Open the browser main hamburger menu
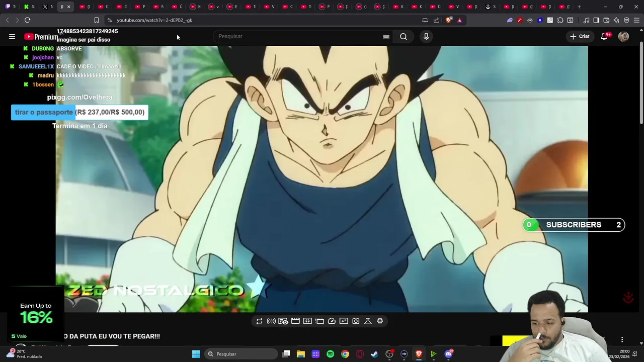644x362 pixels. (x=636, y=20)
